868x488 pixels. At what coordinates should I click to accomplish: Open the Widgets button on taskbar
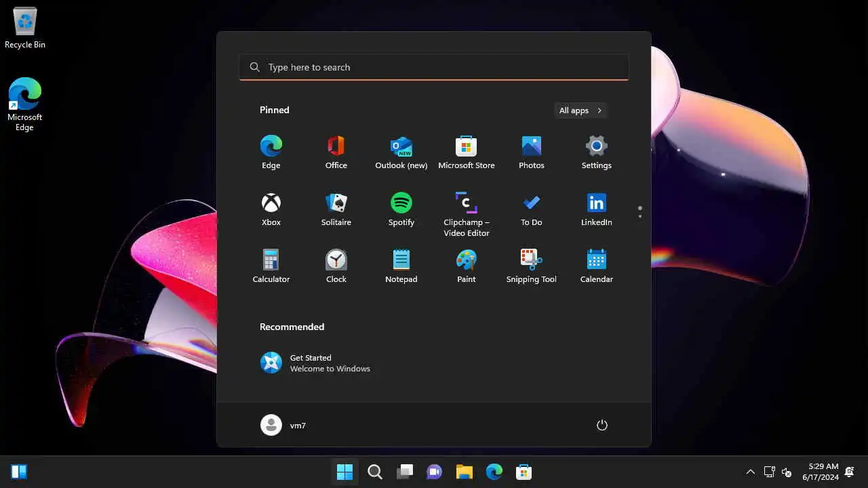pyautogui.click(x=19, y=472)
